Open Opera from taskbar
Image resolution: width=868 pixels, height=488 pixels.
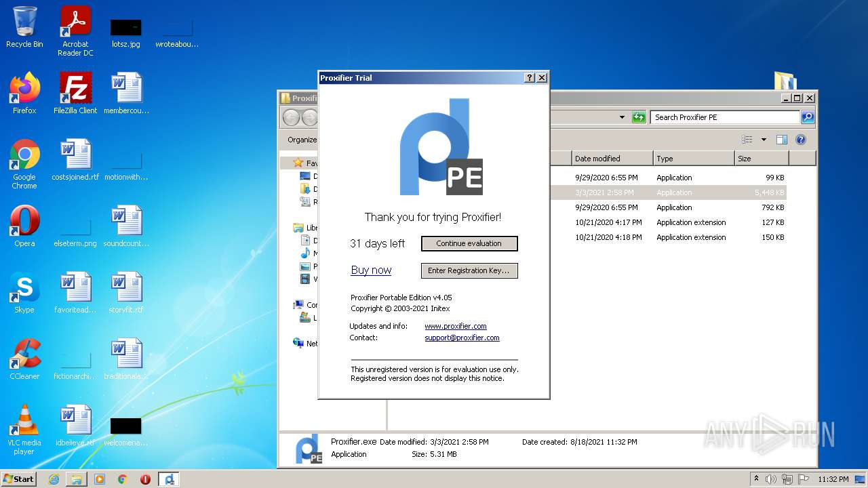pyautogui.click(x=145, y=479)
